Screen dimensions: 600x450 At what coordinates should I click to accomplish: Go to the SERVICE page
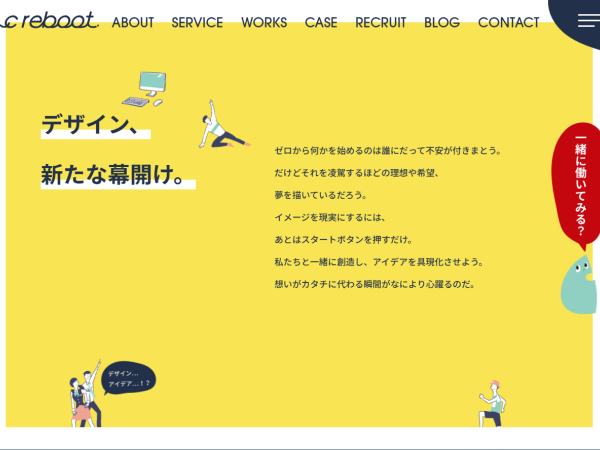(197, 22)
